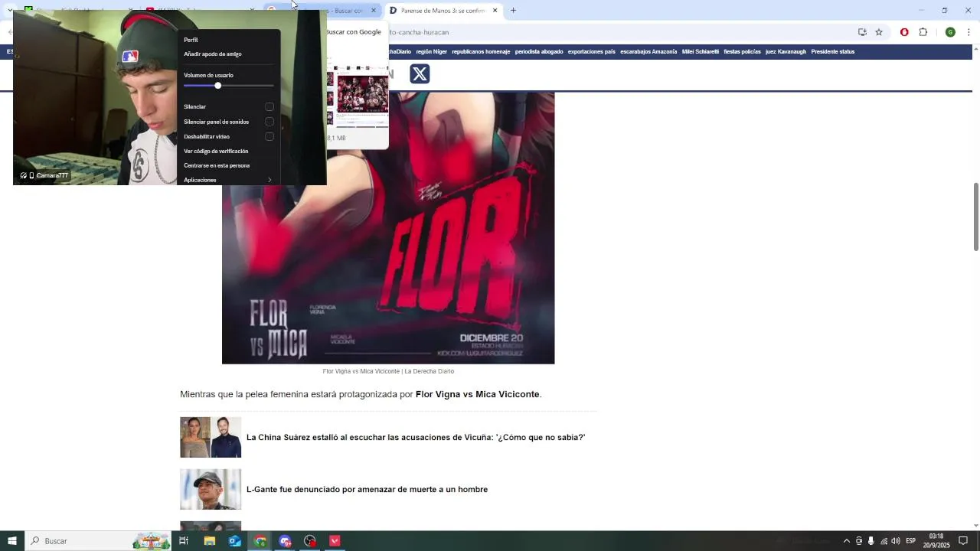Viewport: 980px width, 551px height.
Task: Open File Explorer from the taskbar
Action: click(209, 541)
